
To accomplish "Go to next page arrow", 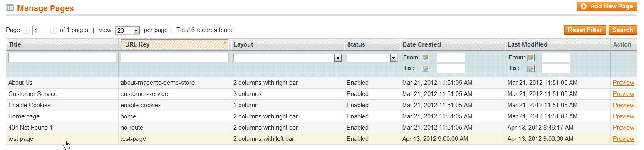I will tap(54, 30).
